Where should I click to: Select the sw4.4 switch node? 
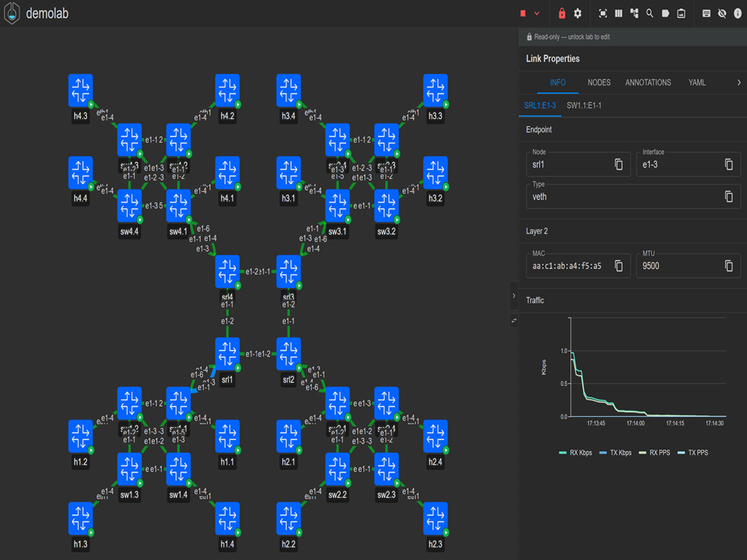tap(130, 207)
